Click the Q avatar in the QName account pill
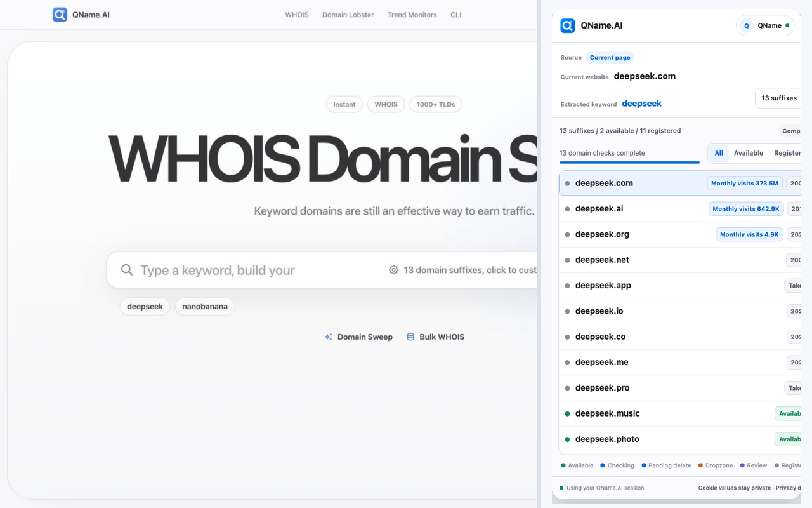This screenshot has height=508, width=812. 746,26
